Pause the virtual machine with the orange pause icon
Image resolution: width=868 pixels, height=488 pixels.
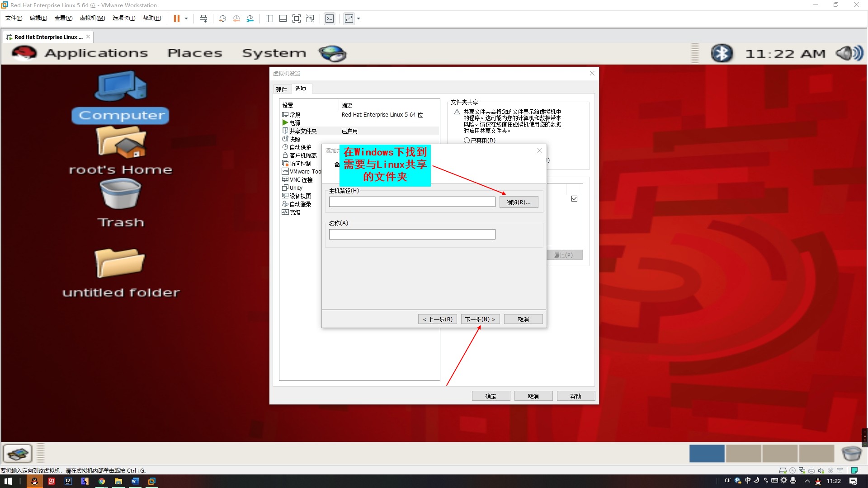176,19
